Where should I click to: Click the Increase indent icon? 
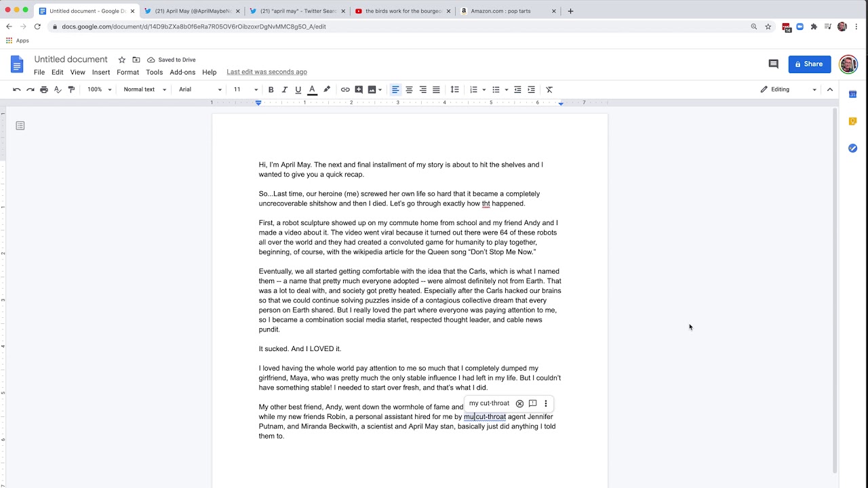point(531,89)
